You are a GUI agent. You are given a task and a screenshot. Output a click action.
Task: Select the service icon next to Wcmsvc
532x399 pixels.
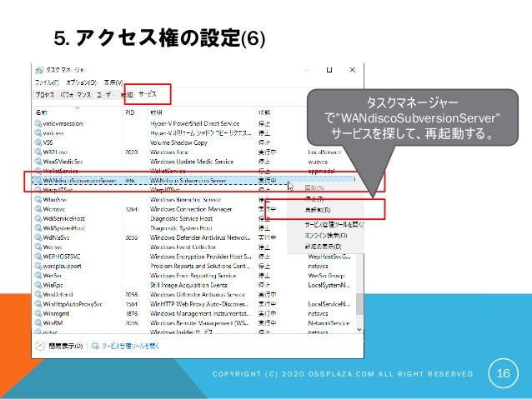(38, 209)
